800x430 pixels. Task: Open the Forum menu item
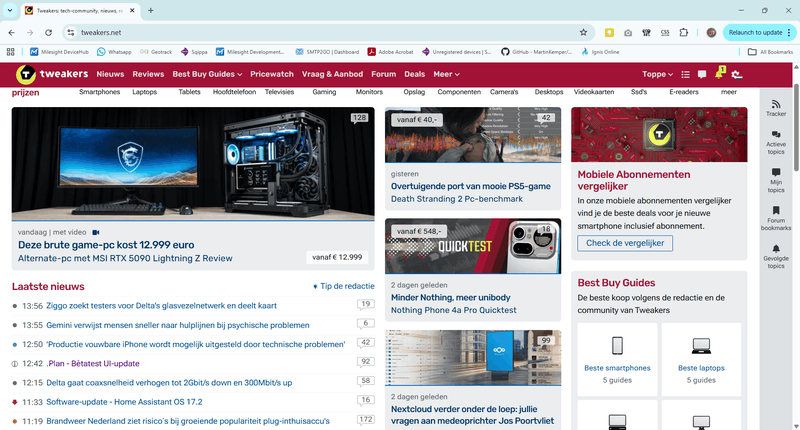point(384,74)
